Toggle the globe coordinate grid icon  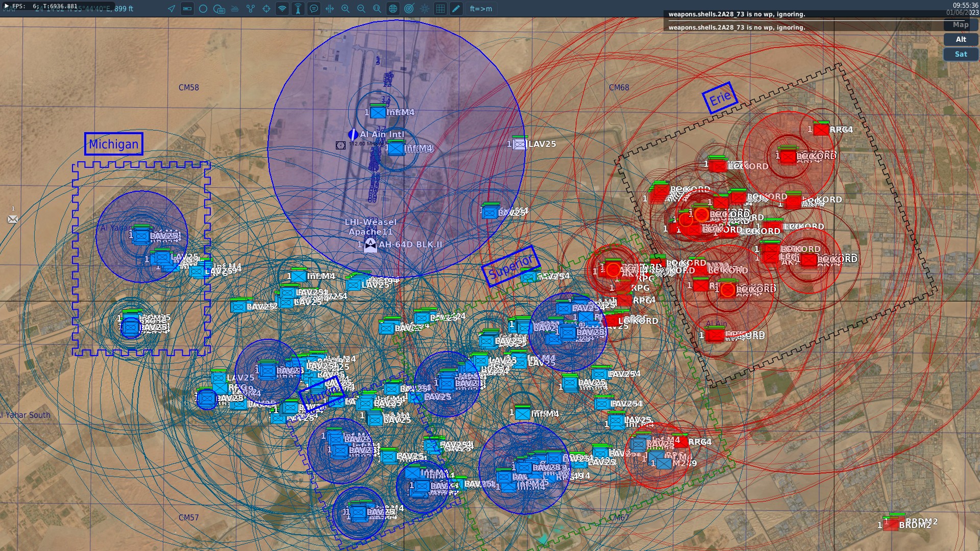click(x=393, y=9)
